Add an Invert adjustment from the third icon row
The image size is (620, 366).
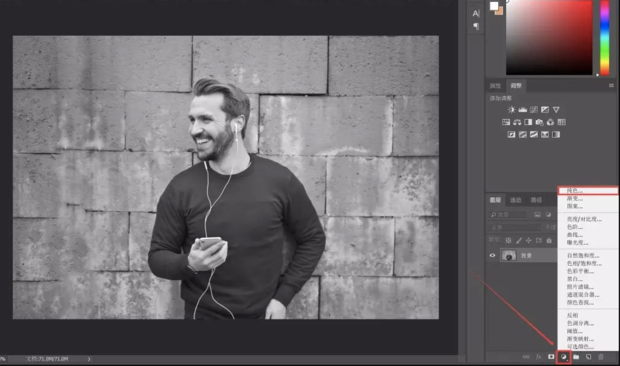click(x=511, y=134)
